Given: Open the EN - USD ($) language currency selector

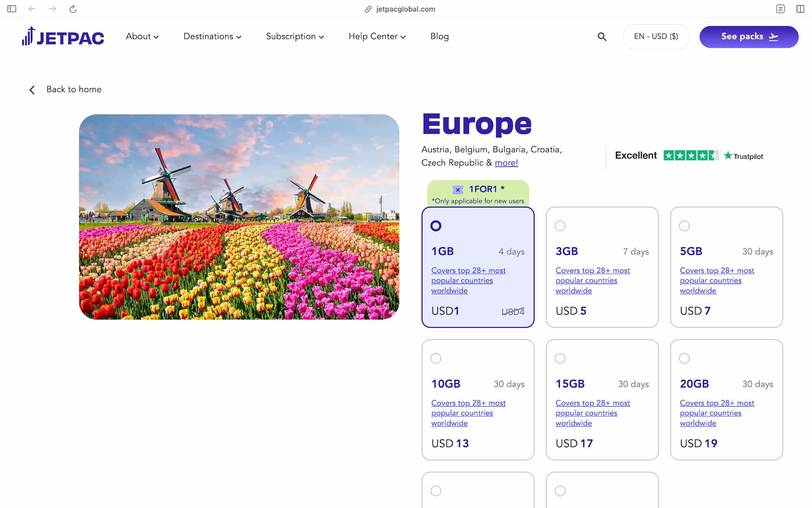Looking at the screenshot, I should 656,37.
